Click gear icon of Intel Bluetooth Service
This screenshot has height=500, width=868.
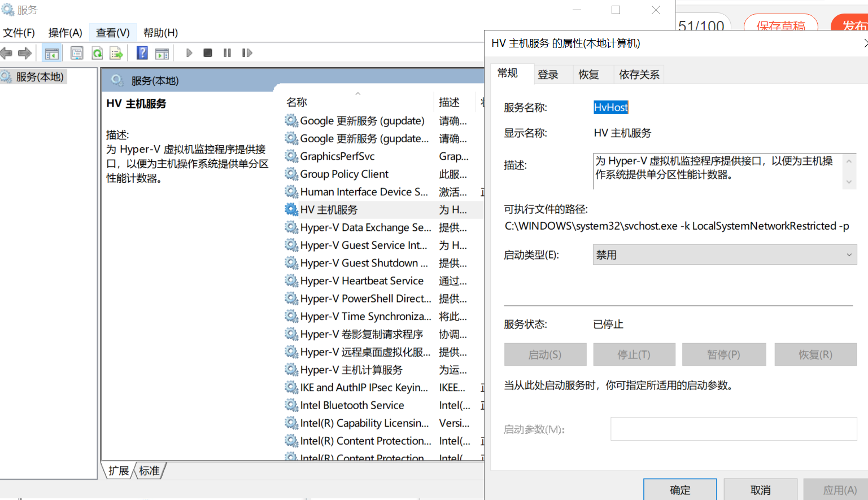291,405
